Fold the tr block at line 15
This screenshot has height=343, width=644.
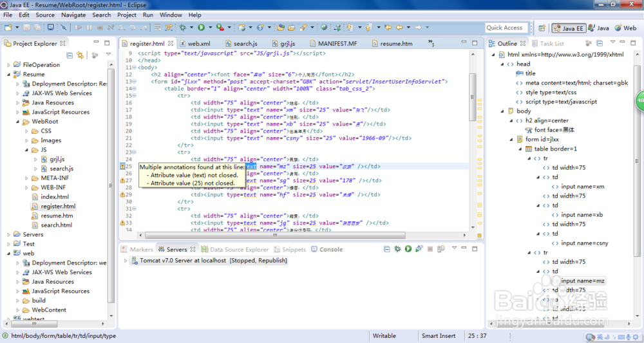pos(135,96)
